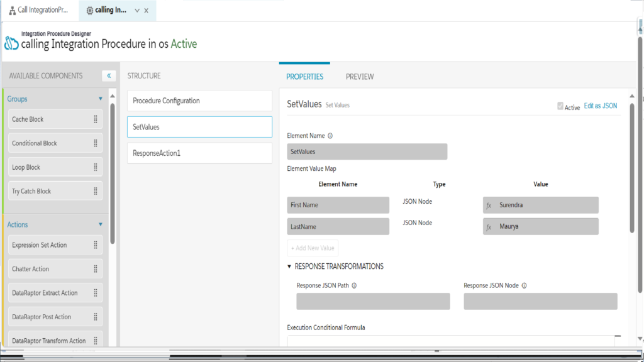
Task: Click the drag handle for Chatter Action
Action: tap(96, 269)
